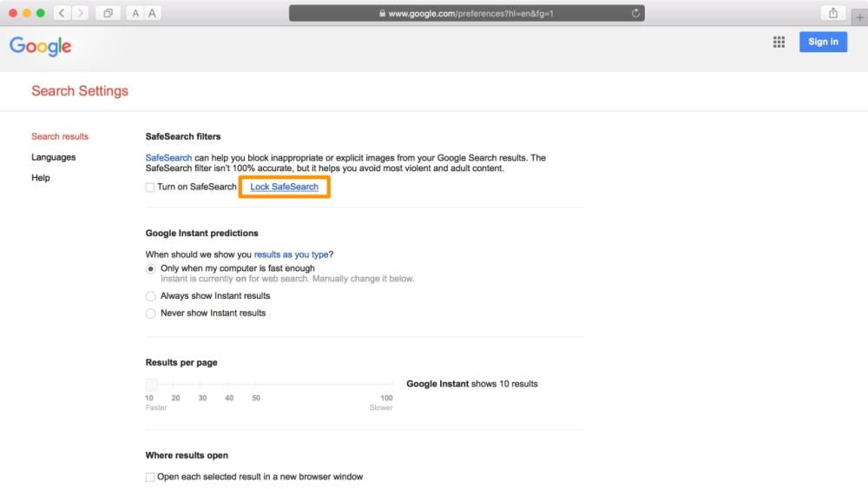Screen dimensions: 868x489
Task: Click the Safari back navigation arrow
Action: pyautogui.click(x=63, y=13)
